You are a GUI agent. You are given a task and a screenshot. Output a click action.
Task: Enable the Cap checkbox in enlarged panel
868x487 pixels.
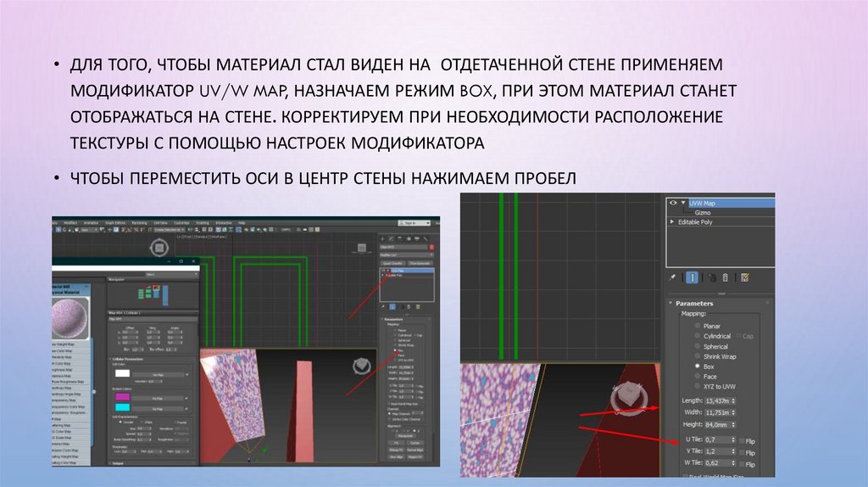click(738, 336)
